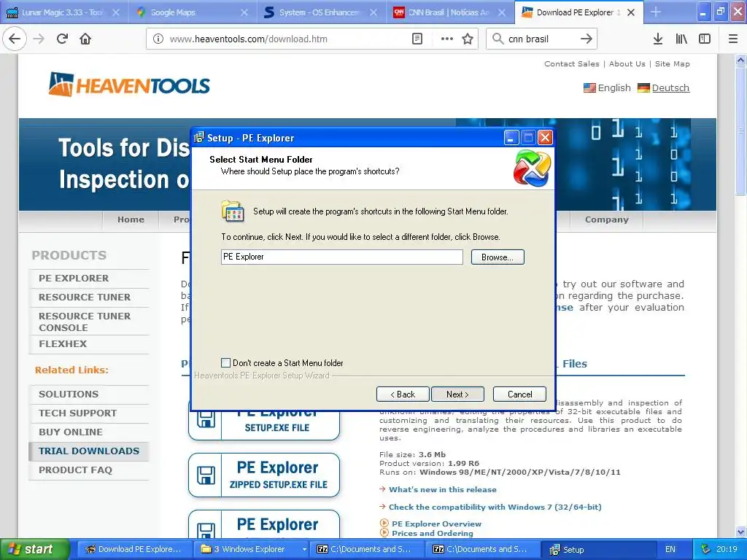Viewport: 747px width, 560px height.
Task: Open the downloads arrow icon in toolbar
Action: point(658,39)
